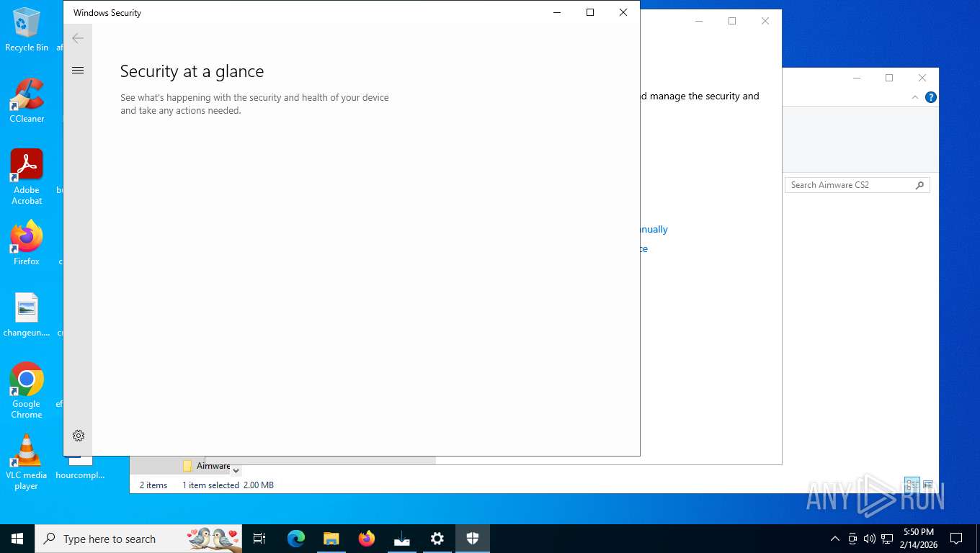Click the Explorer nav pane scroll-down arrow
This screenshot has height=553, width=980.
coord(236,470)
